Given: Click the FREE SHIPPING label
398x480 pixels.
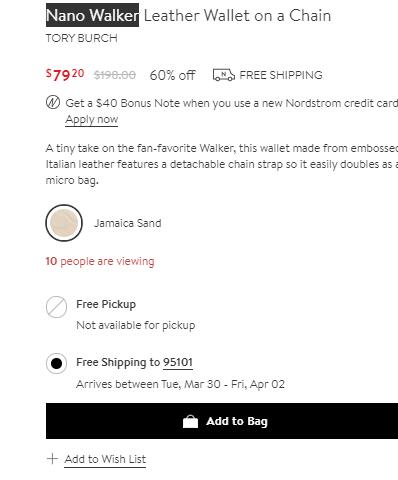Looking at the screenshot, I should [281, 75].
